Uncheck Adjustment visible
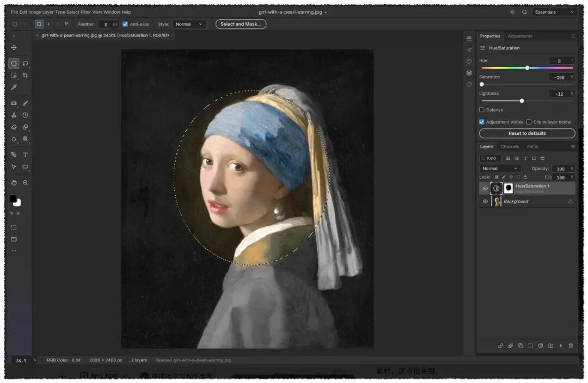 tap(481, 122)
